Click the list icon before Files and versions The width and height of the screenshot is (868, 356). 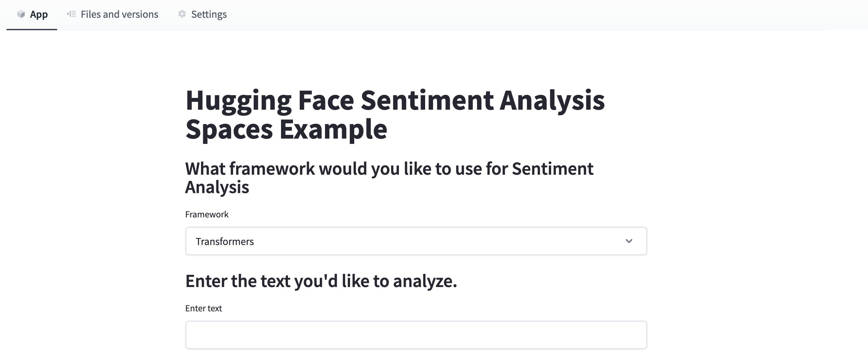coord(72,14)
